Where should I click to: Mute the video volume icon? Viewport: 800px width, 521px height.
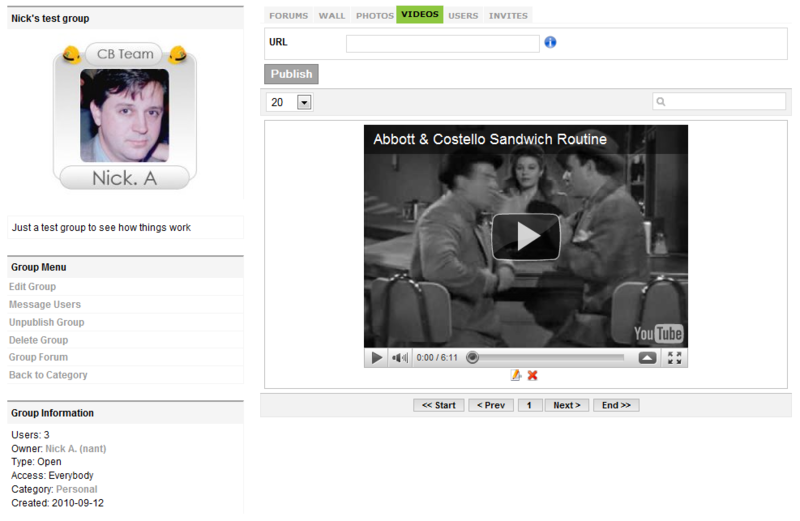[x=399, y=358]
